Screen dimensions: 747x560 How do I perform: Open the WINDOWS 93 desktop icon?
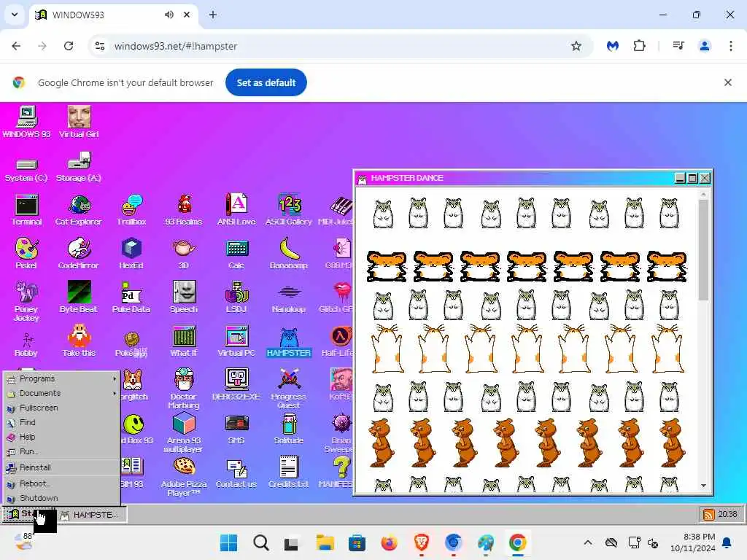point(27,122)
